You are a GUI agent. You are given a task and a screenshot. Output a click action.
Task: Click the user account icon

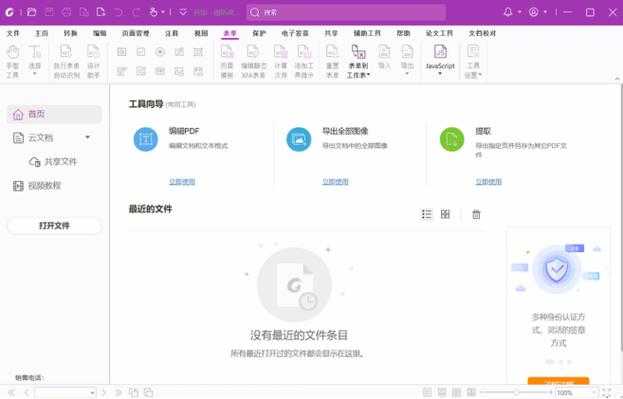tap(534, 12)
